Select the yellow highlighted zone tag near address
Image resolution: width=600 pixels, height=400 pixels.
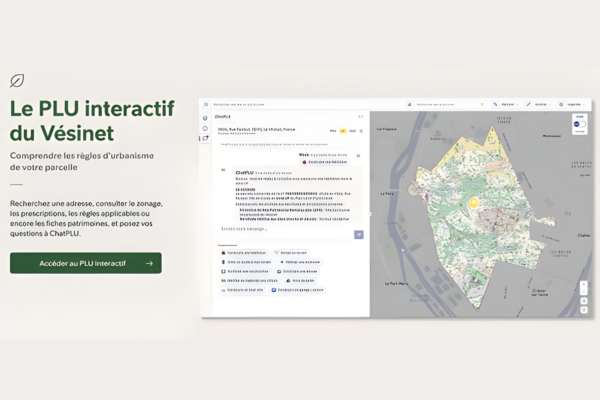pyautogui.click(x=343, y=131)
